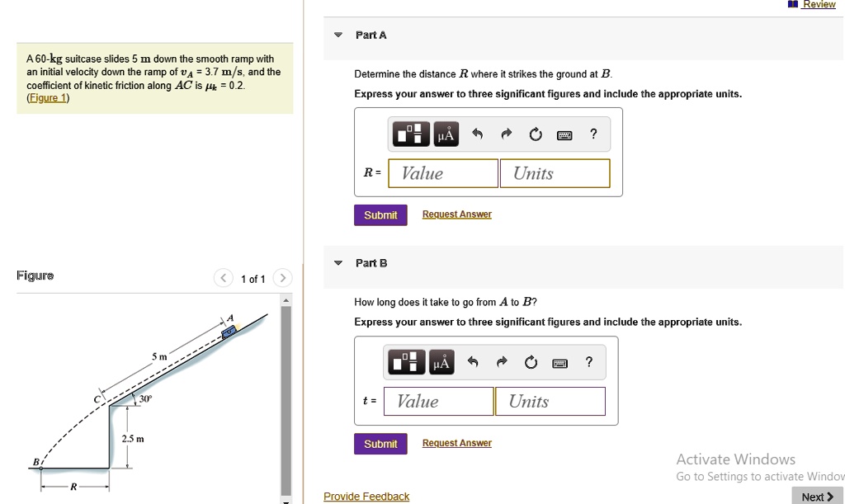Click inside the R Value input field
This screenshot has height=504, width=845.
tap(442, 173)
